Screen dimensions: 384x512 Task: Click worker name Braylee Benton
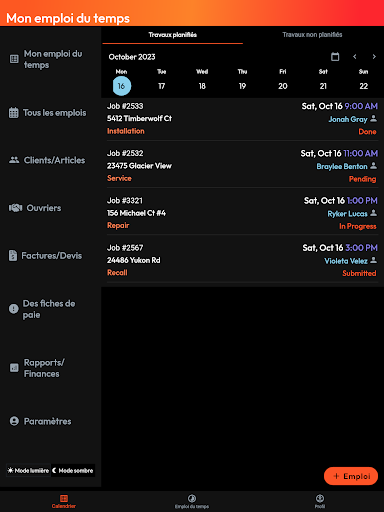click(342, 166)
